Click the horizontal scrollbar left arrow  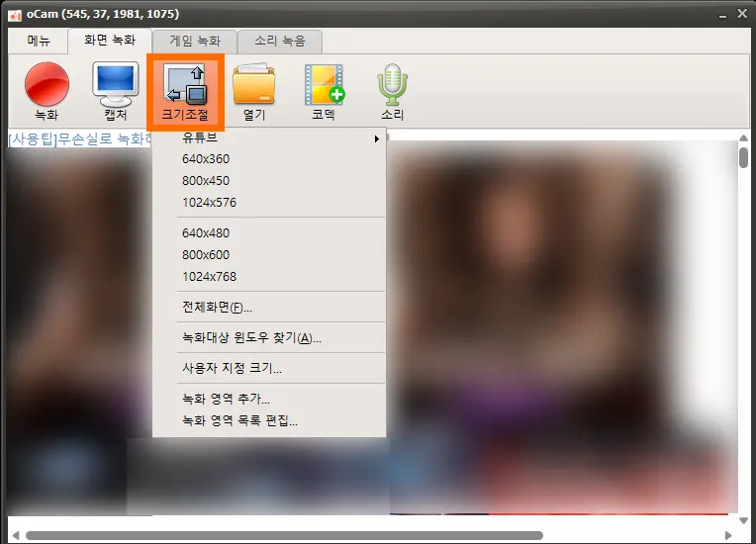(x=16, y=535)
